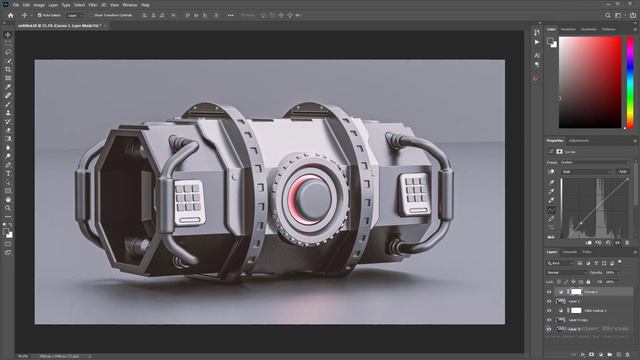
Task: Select the Rectangle shape tool
Action: click(8, 191)
